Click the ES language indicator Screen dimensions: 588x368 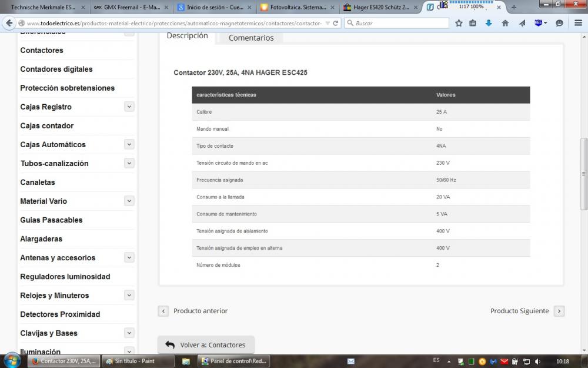pos(436,360)
